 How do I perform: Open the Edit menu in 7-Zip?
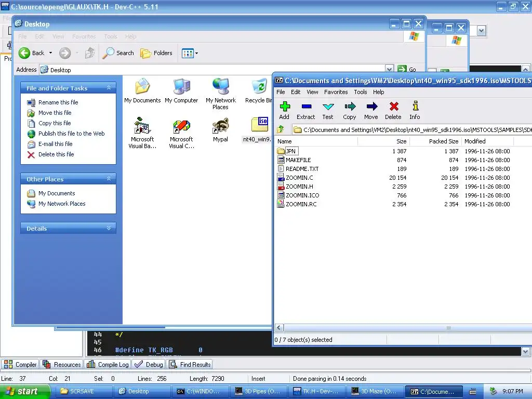point(296,92)
